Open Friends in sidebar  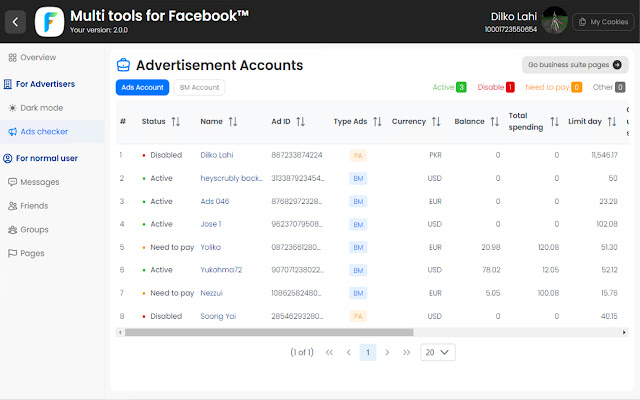point(28,206)
